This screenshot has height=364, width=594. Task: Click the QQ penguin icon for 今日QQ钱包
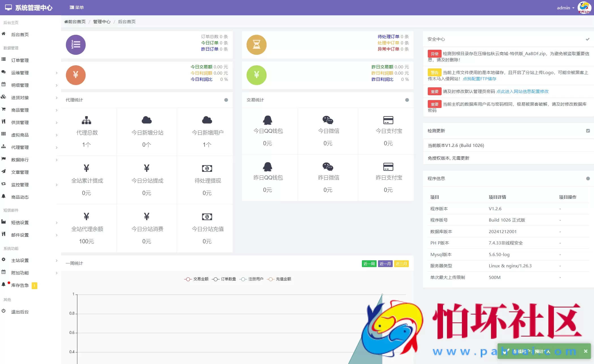[267, 120]
